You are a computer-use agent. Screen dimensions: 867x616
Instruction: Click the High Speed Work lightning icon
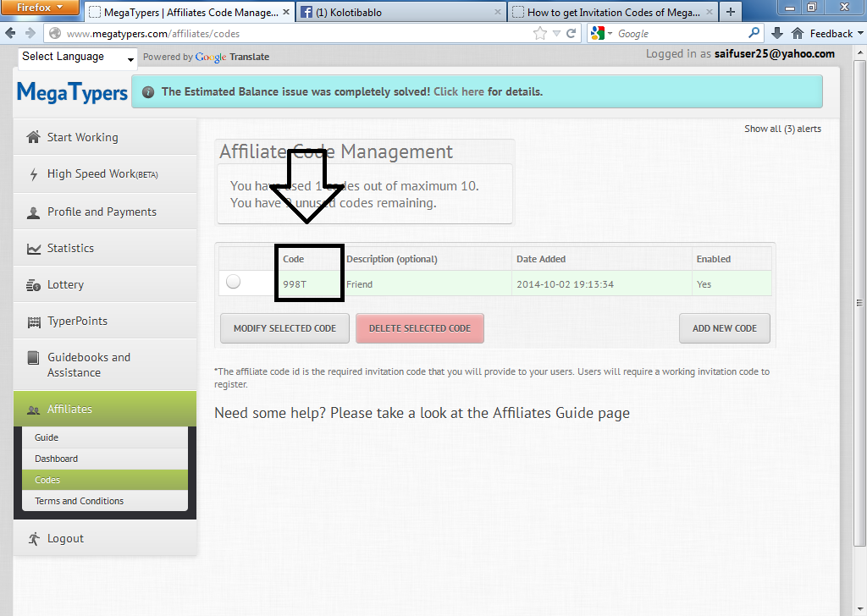click(34, 174)
